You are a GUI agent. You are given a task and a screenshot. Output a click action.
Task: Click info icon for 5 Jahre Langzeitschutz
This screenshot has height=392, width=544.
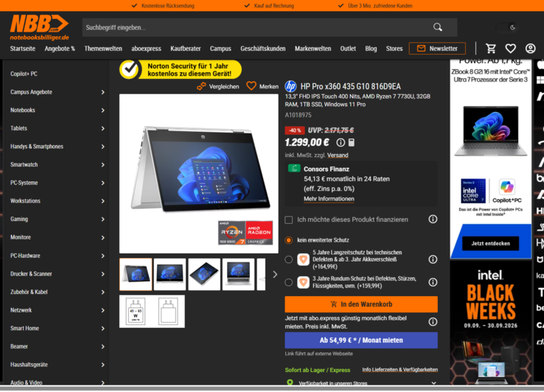point(433,259)
